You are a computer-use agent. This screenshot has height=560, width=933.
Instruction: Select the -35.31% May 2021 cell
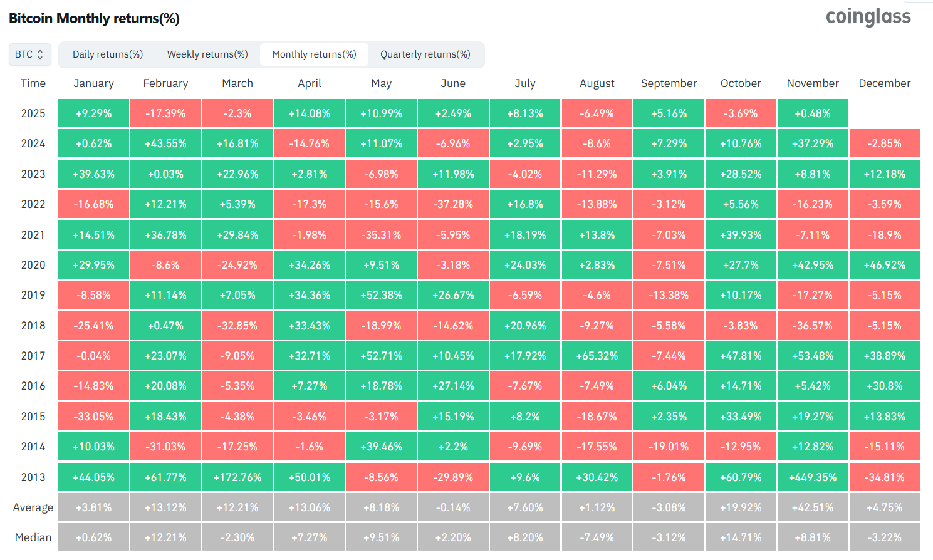pos(381,235)
